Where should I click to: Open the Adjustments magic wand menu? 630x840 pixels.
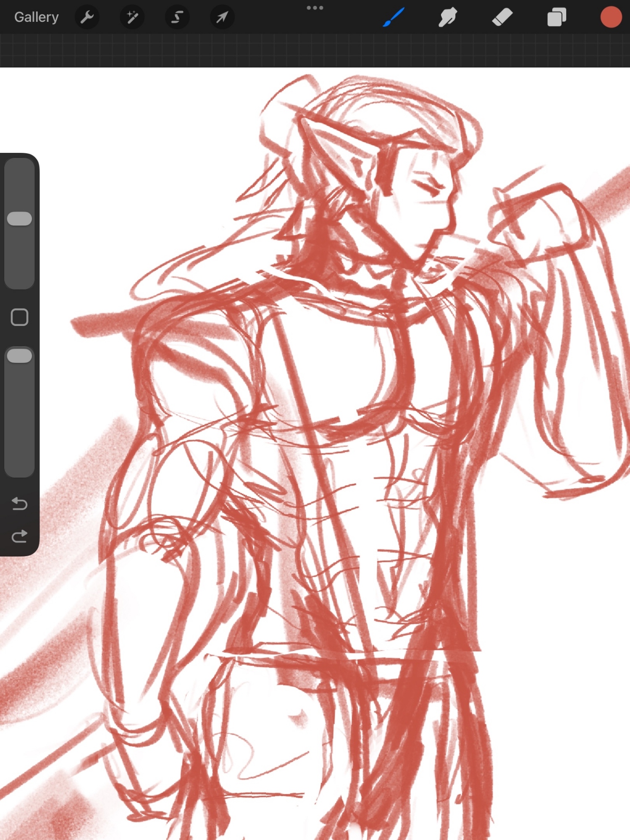[132, 17]
